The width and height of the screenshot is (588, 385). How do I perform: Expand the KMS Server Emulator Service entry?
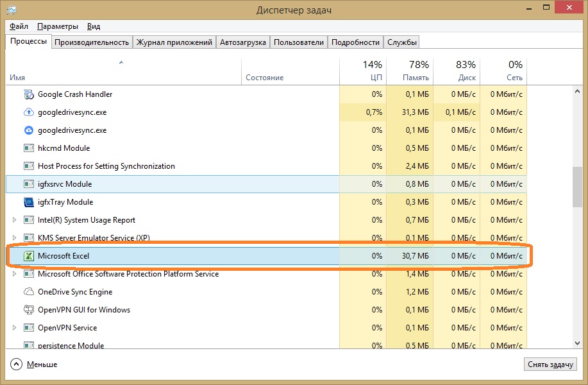(x=15, y=238)
